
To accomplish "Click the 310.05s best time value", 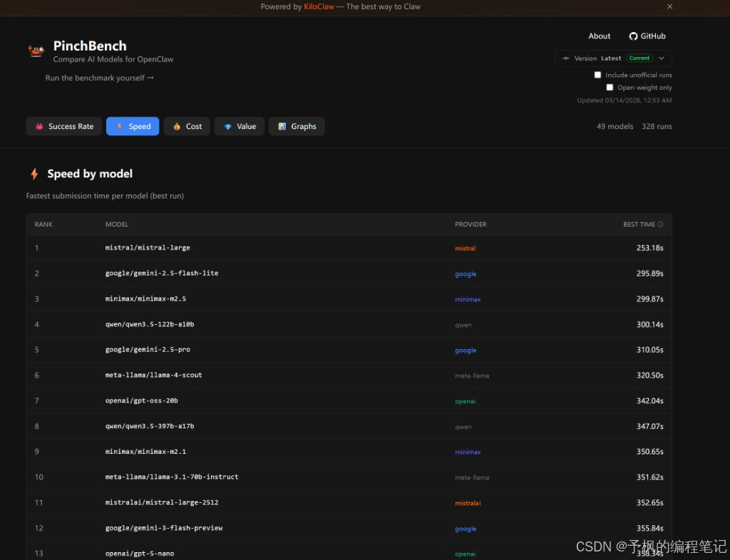I will pyautogui.click(x=650, y=350).
